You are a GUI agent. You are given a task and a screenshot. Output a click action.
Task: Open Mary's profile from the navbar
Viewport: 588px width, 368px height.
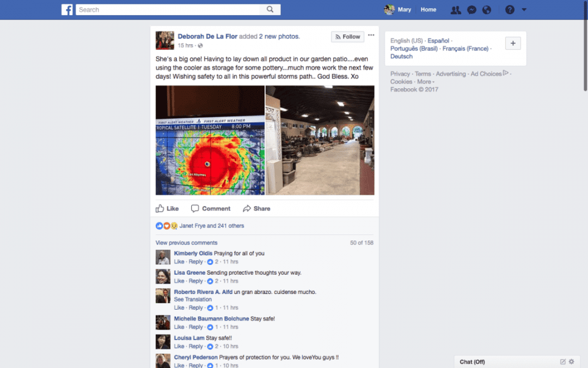[x=399, y=9]
